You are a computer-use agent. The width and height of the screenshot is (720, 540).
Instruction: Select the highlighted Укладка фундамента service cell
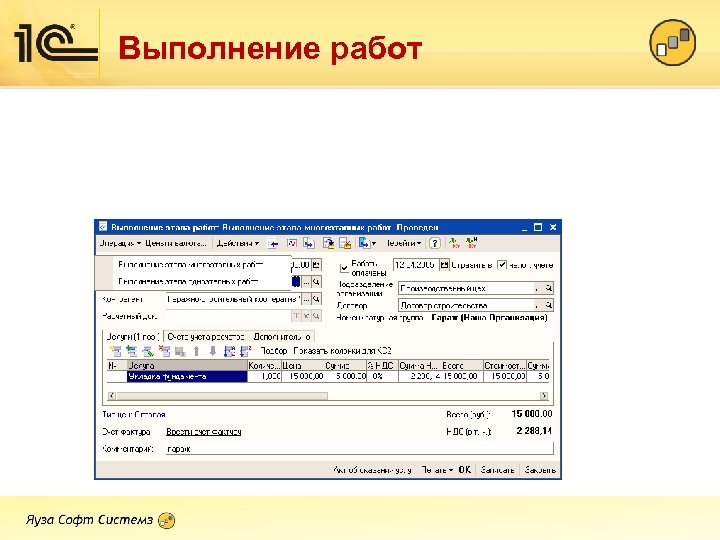(187, 377)
